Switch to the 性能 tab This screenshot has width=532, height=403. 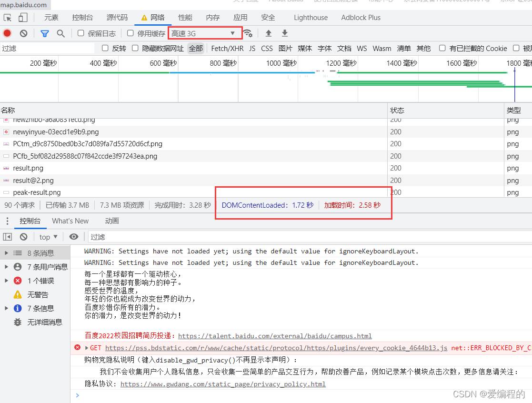pyautogui.click(x=185, y=18)
